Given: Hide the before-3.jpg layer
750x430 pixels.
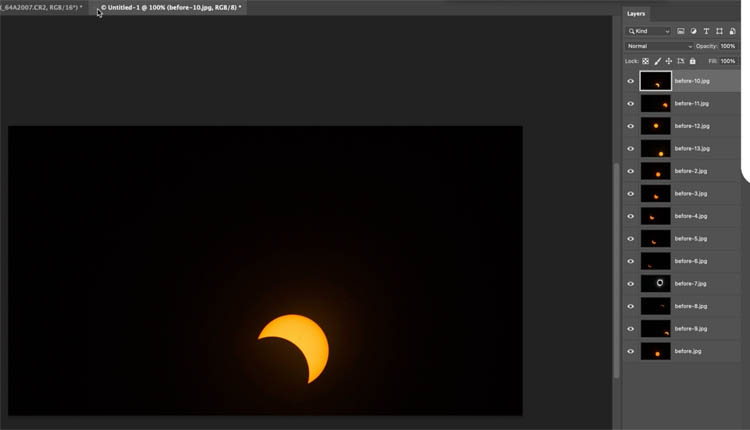Looking at the screenshot, I should coord(630,194).
